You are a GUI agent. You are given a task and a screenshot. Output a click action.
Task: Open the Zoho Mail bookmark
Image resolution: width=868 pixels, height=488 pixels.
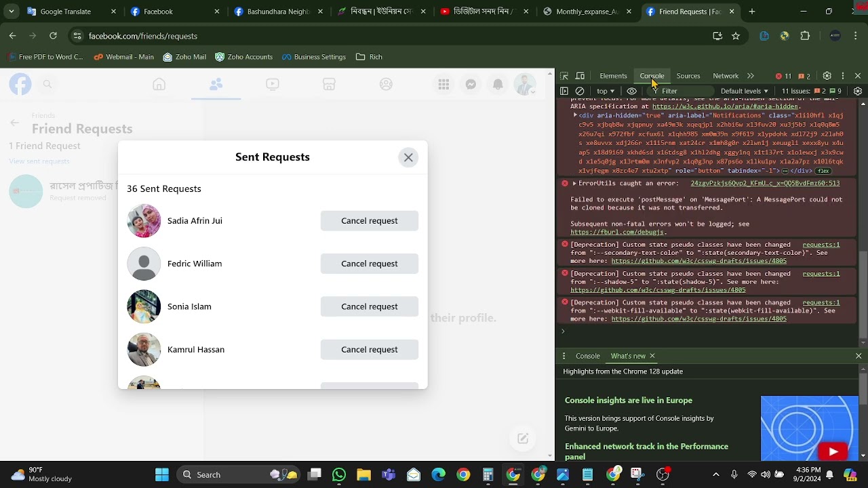coord(184,57)
